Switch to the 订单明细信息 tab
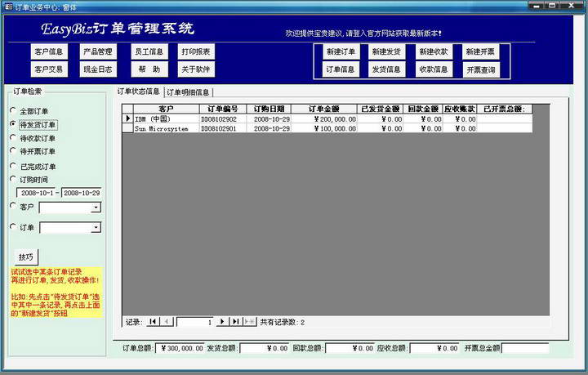 (x=189, y=92)
